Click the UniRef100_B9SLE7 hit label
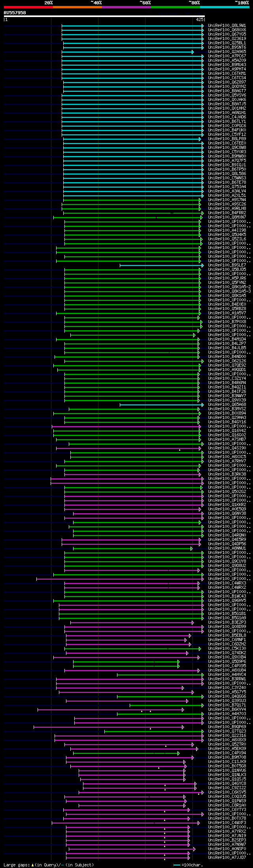This screenshot has height=868, width=253. tap(227, 265)
